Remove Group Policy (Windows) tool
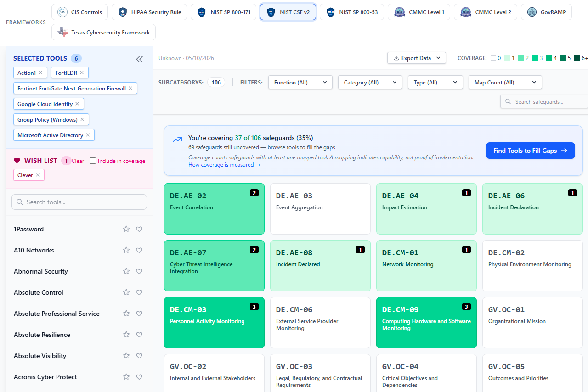588x392 pixels. click(x=82, y=119)
